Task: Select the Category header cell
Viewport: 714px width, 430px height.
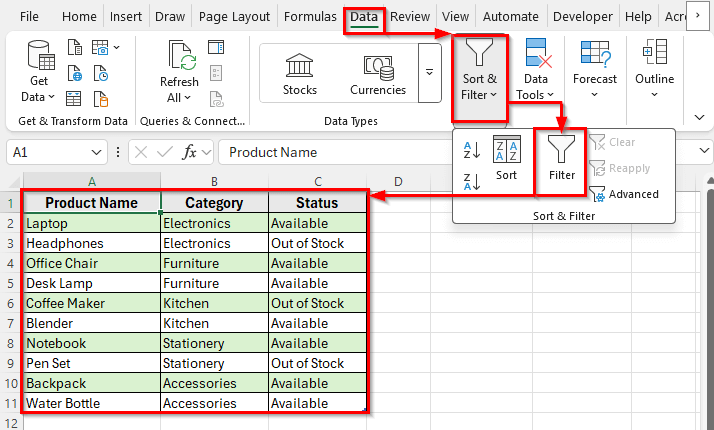Action: [214, 203]
